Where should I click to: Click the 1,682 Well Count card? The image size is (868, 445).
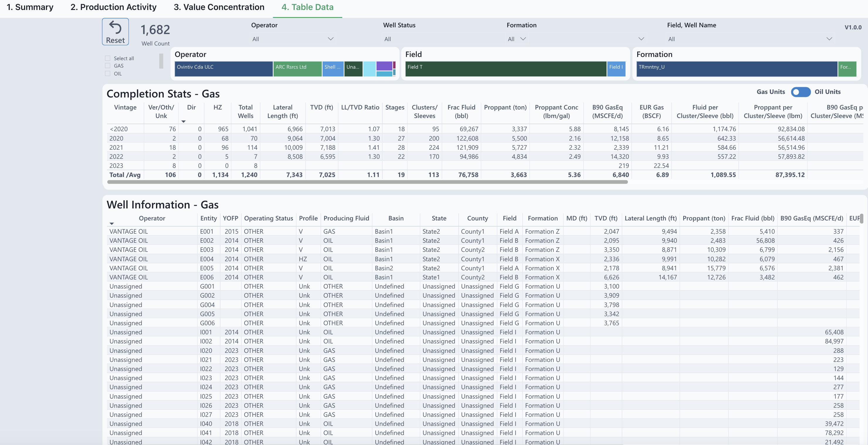pos(155,34)
